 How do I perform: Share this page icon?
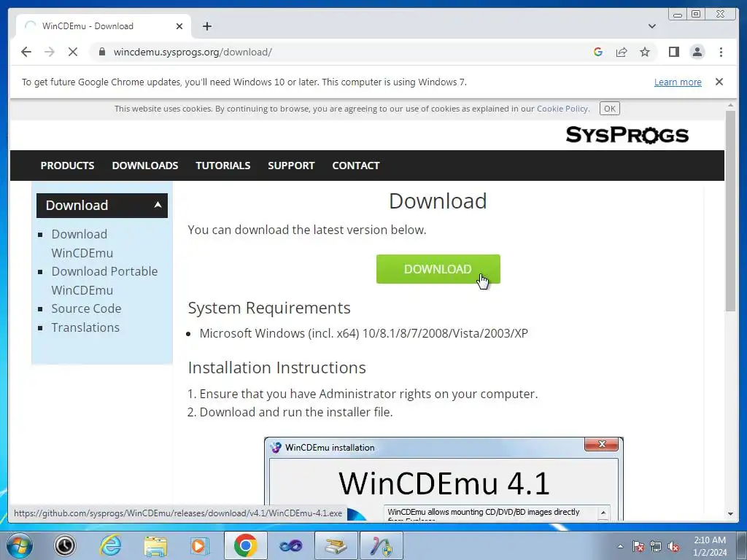(x=622, y=52)
